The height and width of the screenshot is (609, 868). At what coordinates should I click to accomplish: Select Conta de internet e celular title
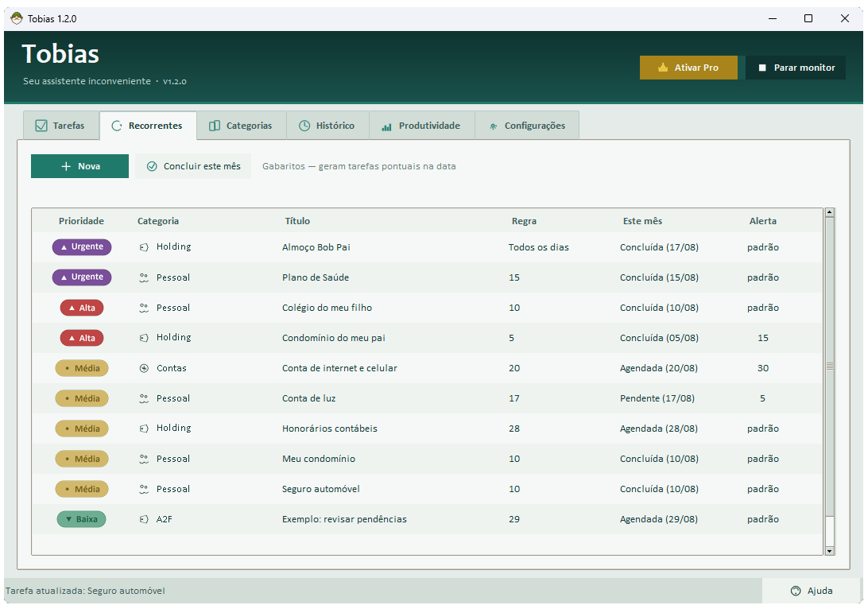339,368
